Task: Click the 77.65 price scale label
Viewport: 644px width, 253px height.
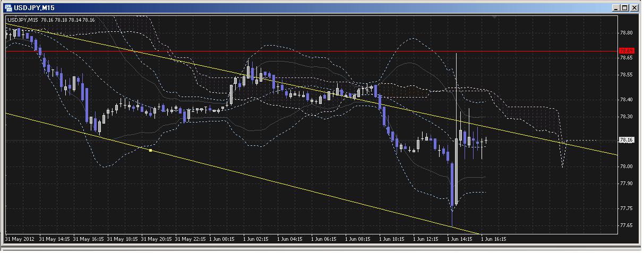Action: tap(626, 225)
